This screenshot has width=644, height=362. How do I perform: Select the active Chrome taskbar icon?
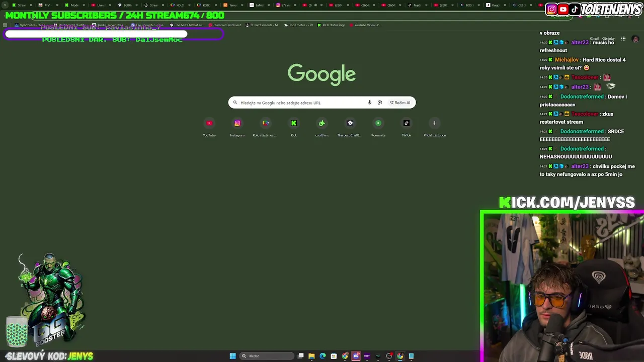pyautogui.click(x=400, y=356)
